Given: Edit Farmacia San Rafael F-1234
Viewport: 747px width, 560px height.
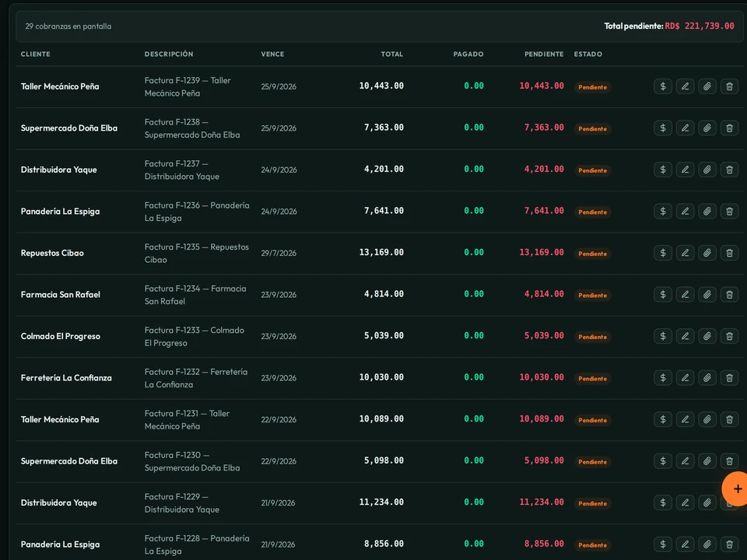Looking at the screenshot, I should [x=685, y=294].
